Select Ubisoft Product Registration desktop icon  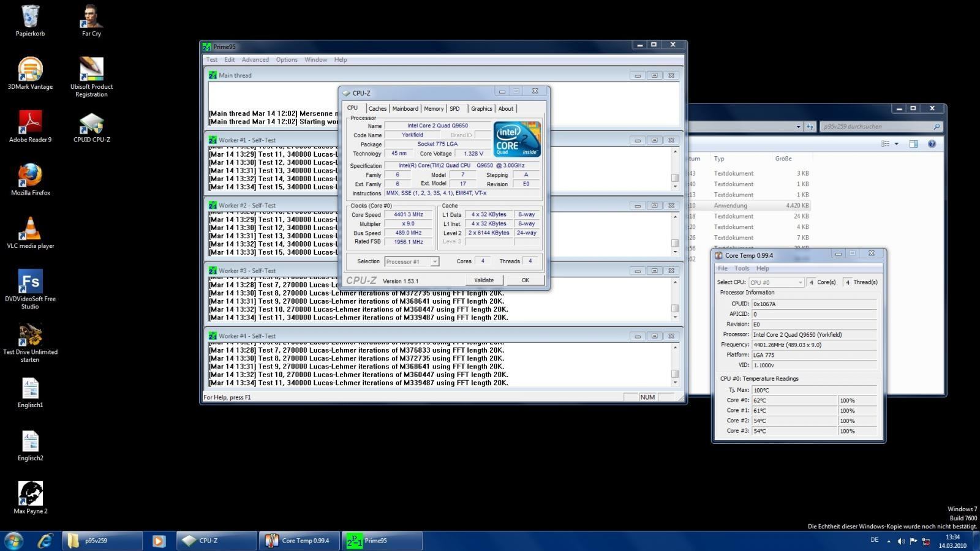point(91,77)
